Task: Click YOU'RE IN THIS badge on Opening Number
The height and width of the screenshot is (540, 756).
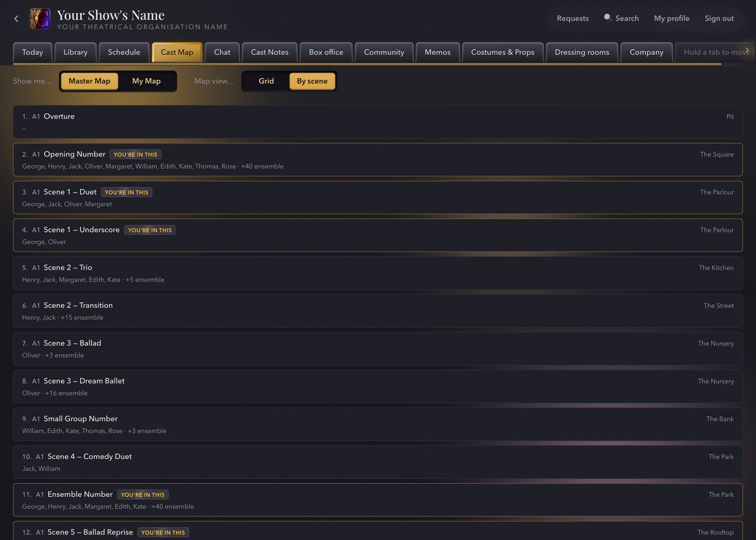Action: point(135,154)
